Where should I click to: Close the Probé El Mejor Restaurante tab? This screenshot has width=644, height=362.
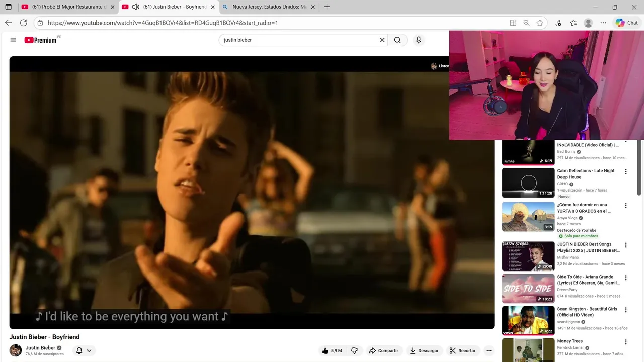(x=112, y=7)
